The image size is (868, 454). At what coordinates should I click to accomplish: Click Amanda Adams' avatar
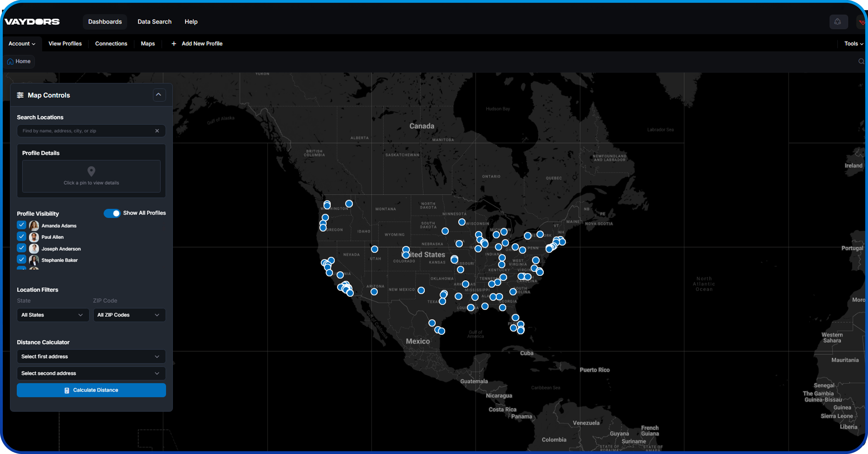pyautogui.click(x=34, y=226)
